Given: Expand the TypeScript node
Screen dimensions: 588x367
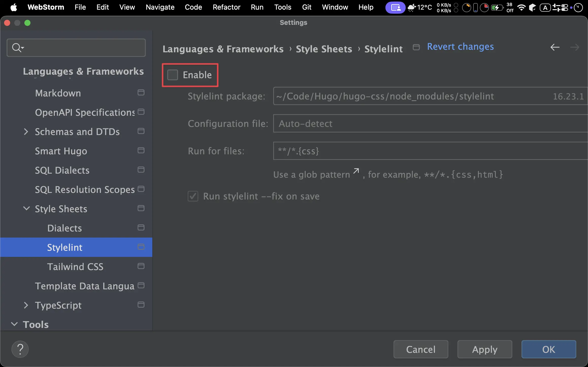Looking at the screenshot, I should pos(26,305).
